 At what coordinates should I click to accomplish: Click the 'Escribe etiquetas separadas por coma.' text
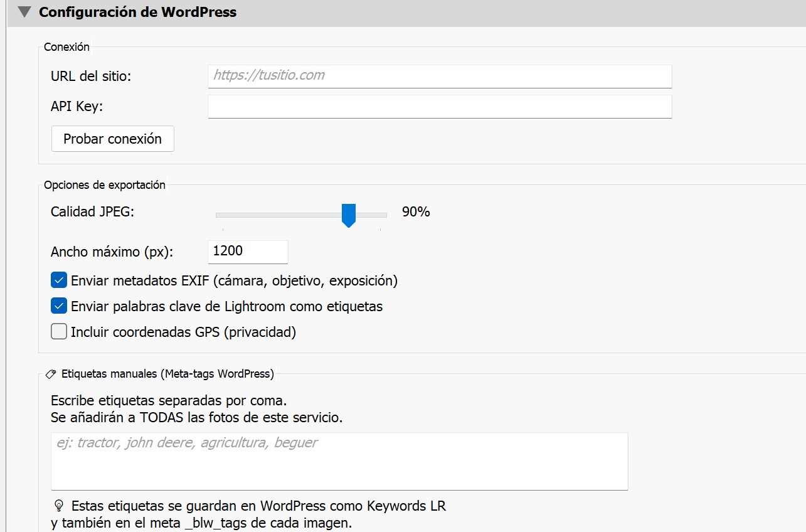169,400
